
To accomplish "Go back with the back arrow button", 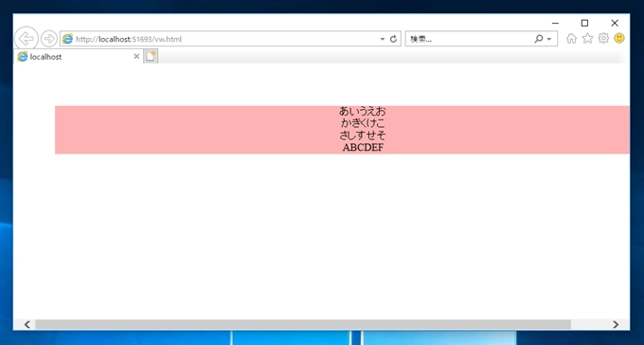I will [27, 39].
